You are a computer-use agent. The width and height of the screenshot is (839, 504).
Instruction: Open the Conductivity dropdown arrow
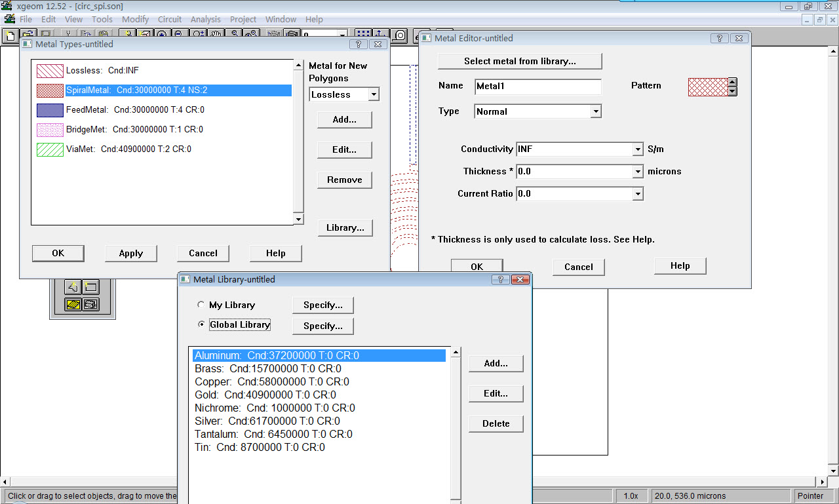(x=638, y=149)
